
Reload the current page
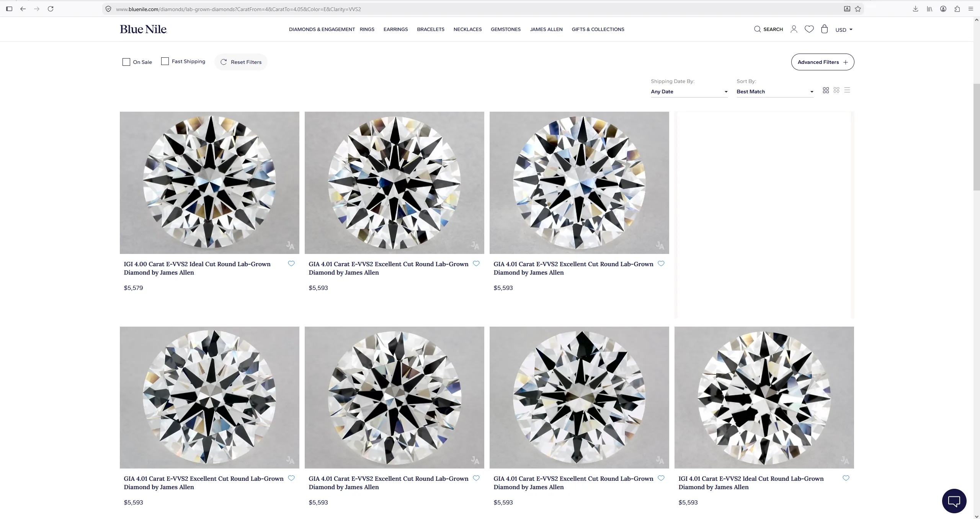click(x=51, y=9)
